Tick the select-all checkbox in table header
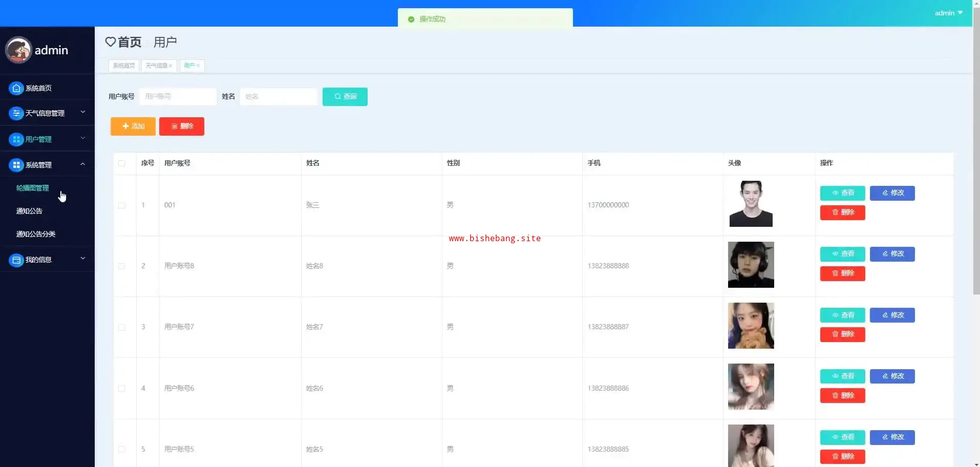980x467 pixels. [122, 163]
